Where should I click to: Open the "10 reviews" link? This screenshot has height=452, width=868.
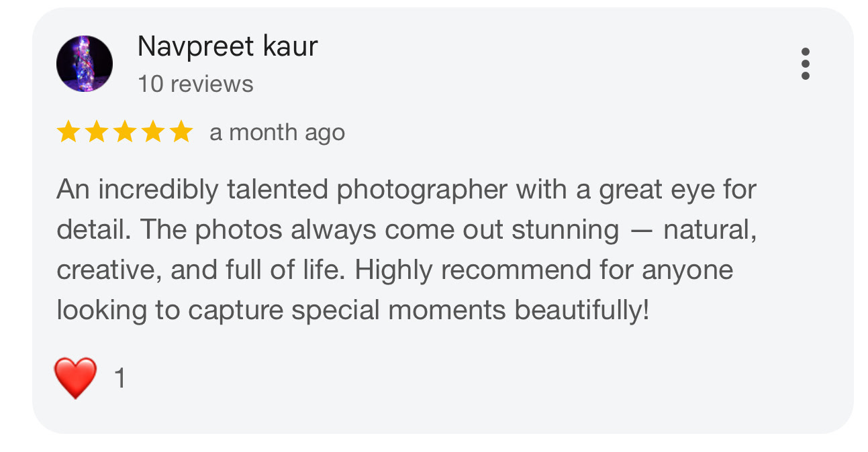click(195, 84)
